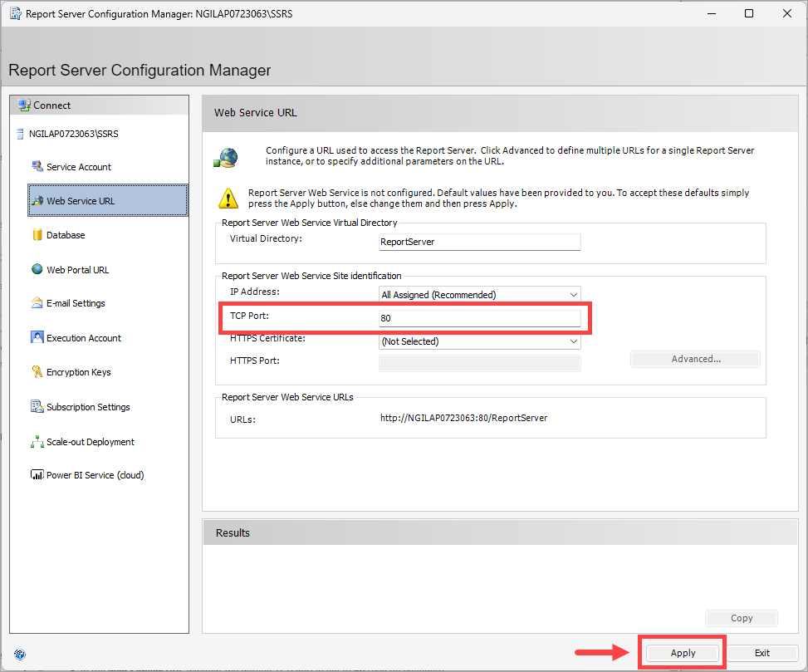Maximize the Configuration Manager window
808x672 pixels.
click(749, 13)
